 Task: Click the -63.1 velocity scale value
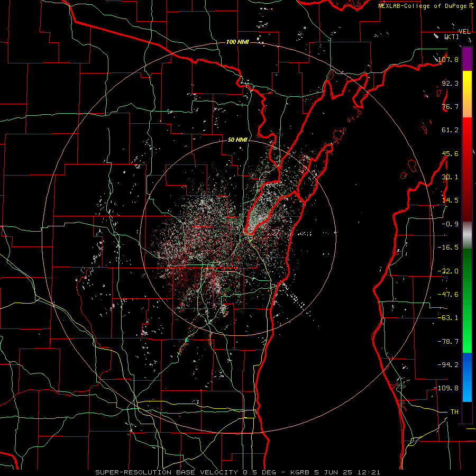(448, 318)
